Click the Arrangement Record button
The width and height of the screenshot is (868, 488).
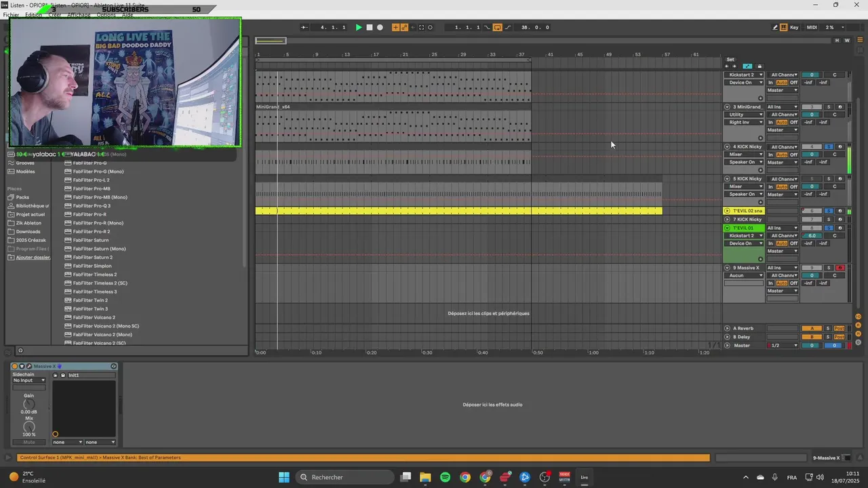pos(380,27)
